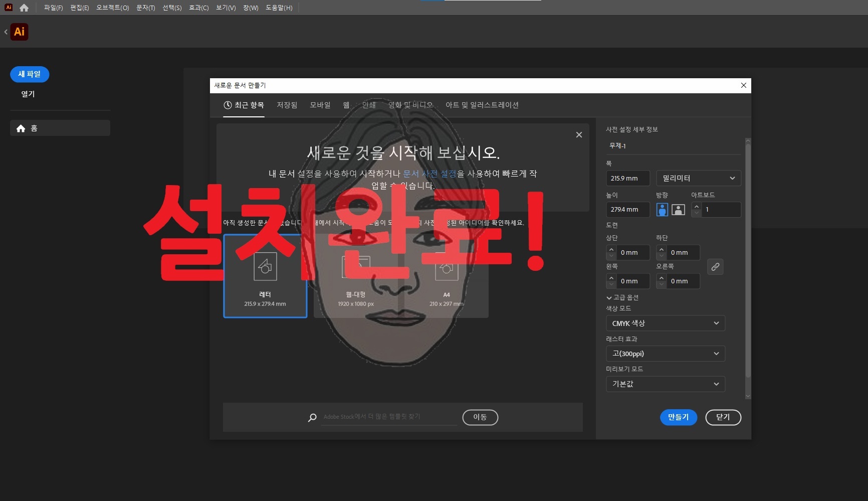This screenshot has width=868, height=501.
Task: Open the 밀리미터 unit dropdown
Action: 698,178
